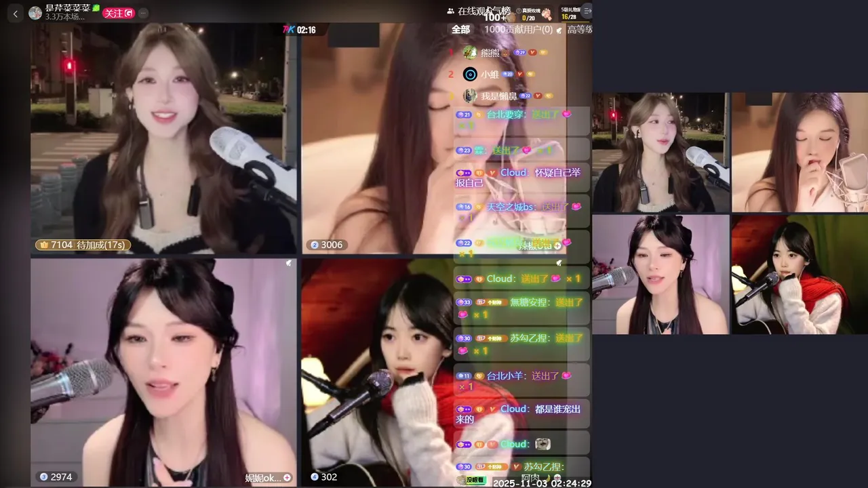
Task: Click gift message from 無糖安捏
Action: [x=521, y=308]
